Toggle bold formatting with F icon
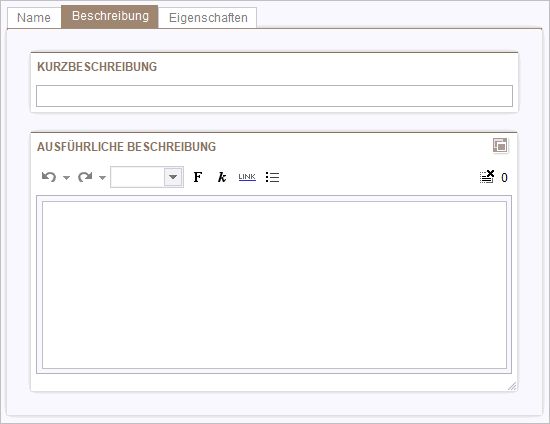Viewport: 550px width, 424px height. (198, 177)
